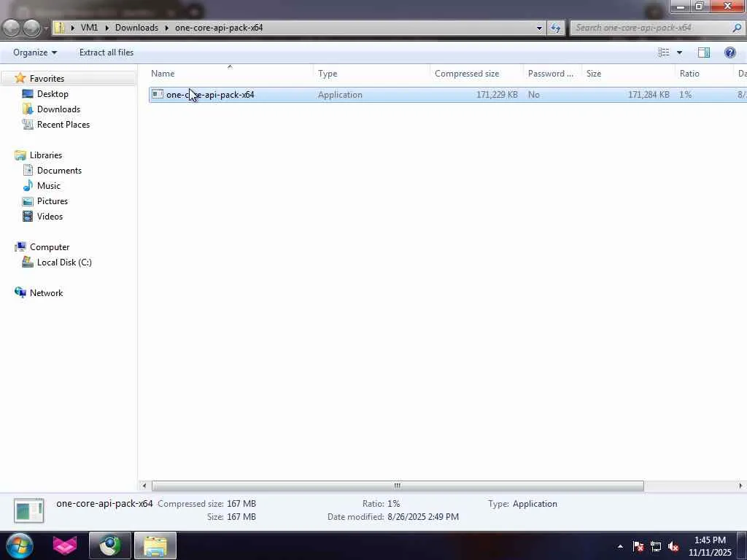This screenshot has width=747, height=560.
Task: Open the network status tray icon
Action: coord(656,547)
